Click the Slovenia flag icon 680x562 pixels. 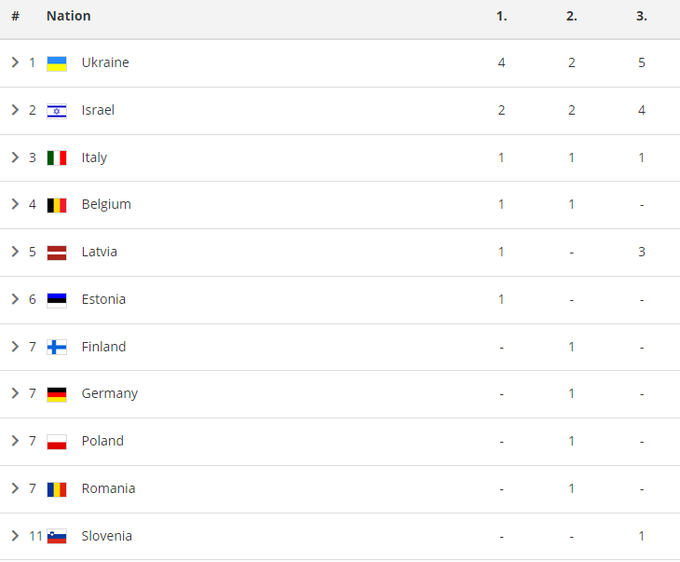click(57, 536)
